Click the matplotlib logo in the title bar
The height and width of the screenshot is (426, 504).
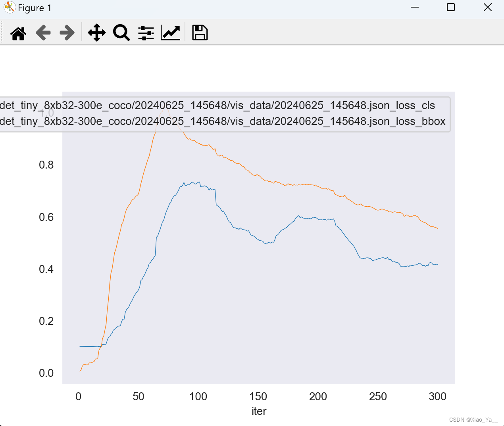(9, 8)
